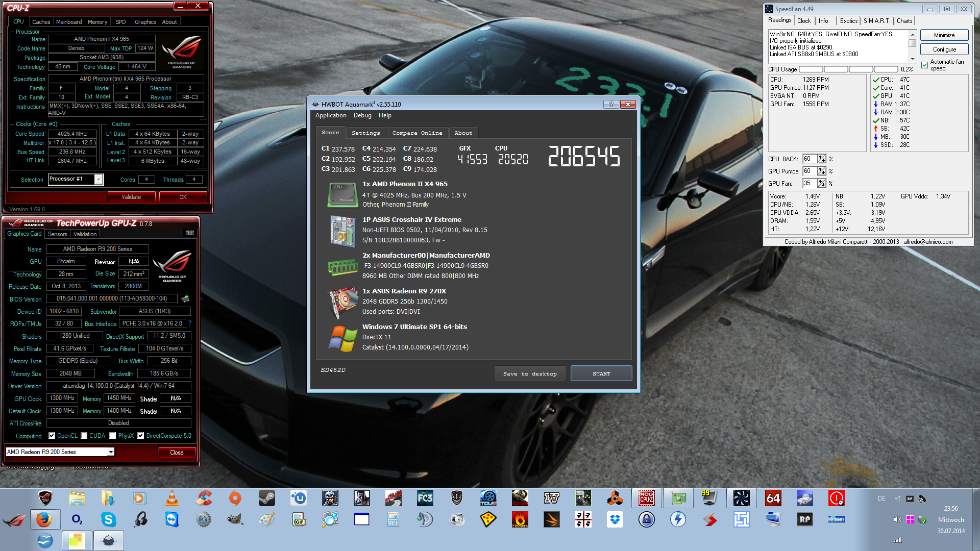The height and width of the screenshot is (551, 980).
Task: Switch to the Exotics tab in SpeedFan
Action: [848, 21]
